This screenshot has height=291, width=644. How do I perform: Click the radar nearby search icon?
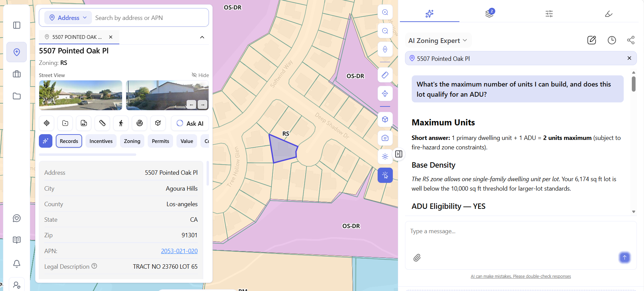point(140,123)
